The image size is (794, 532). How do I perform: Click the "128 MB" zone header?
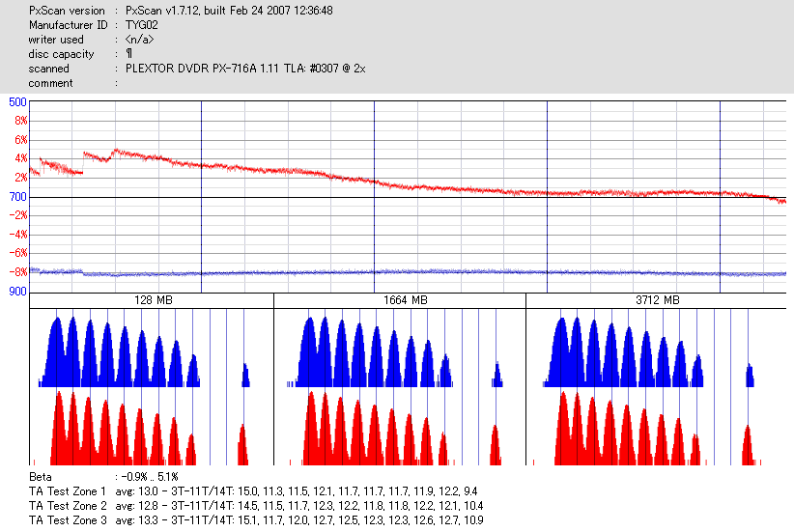pos(153,300)
